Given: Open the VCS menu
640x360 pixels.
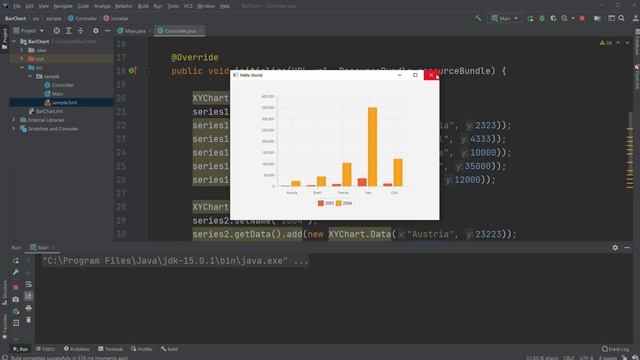Looking at the screenshot, I should 188,6.
